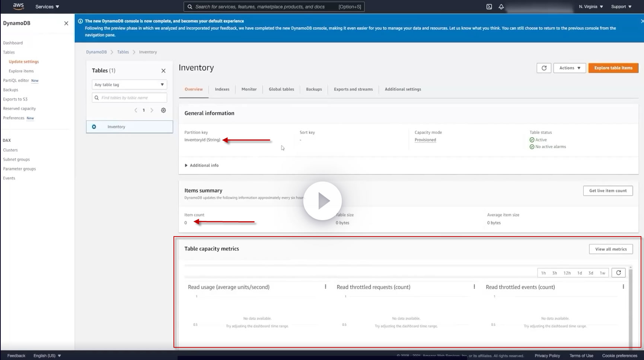Select the Inventory table radio button

tap(94, 127)
